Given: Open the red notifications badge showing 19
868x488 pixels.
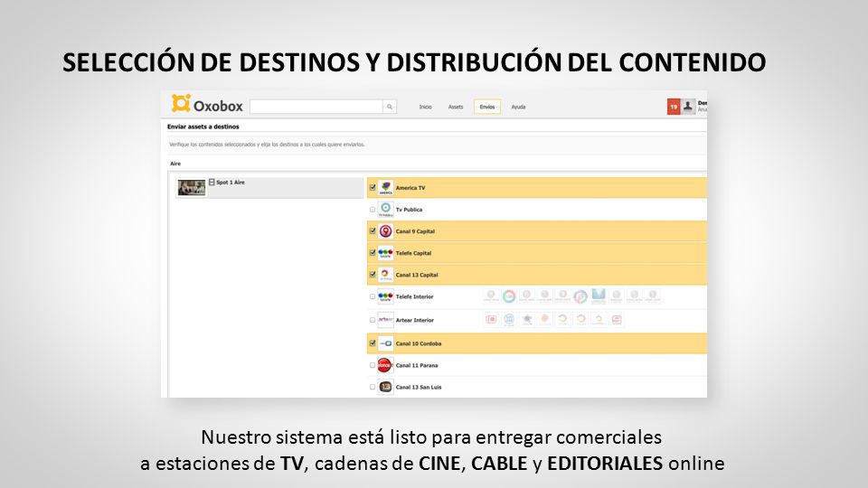Looking at the screenshot, I should 673,107.
